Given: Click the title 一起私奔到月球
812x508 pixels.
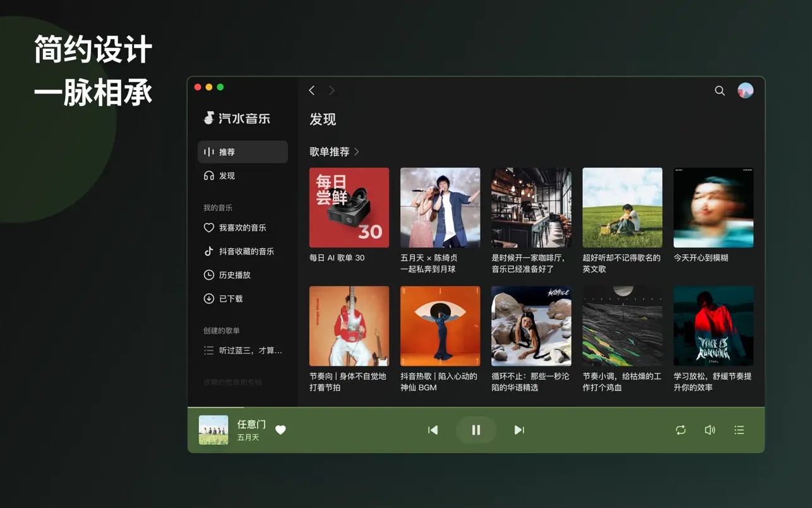Looking at the screenshot, I should 428,269.
